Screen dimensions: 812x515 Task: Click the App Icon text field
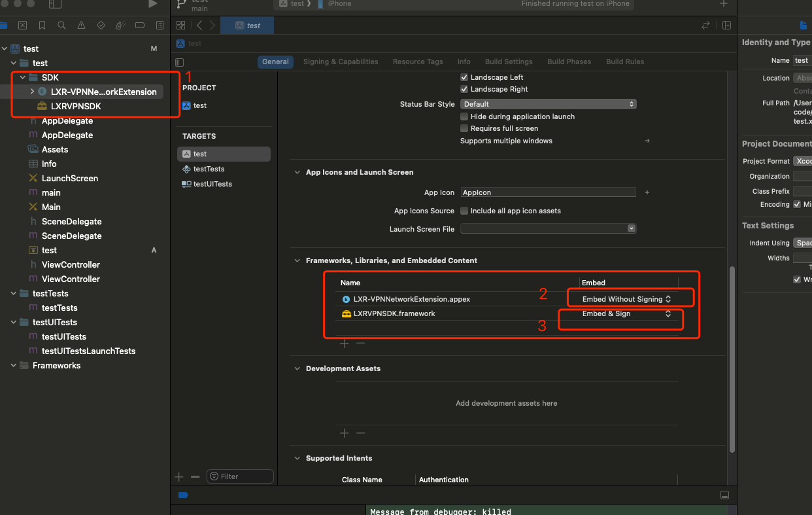click(x=549, y=192)
